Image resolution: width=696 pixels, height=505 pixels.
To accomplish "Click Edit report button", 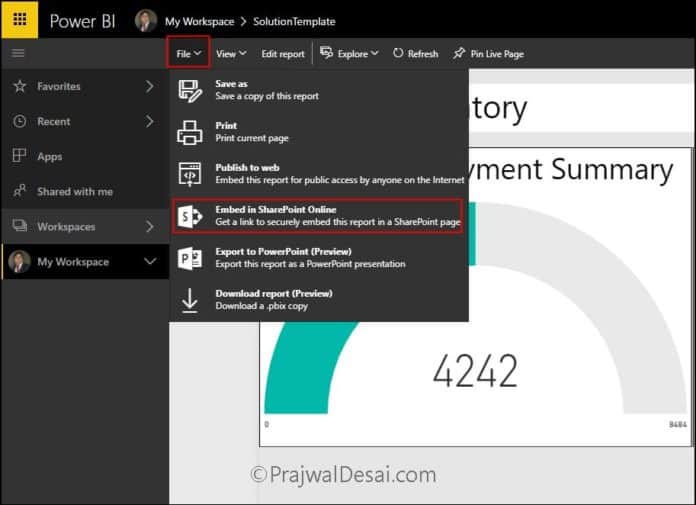I will (x=283, y=54).
